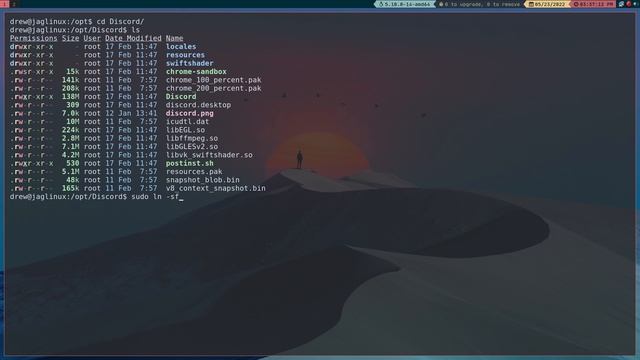Click the 'swiftshader' directory name
The width and height of the screenshot is (640, 360).
pyautogui.click(x=189, y=63)
